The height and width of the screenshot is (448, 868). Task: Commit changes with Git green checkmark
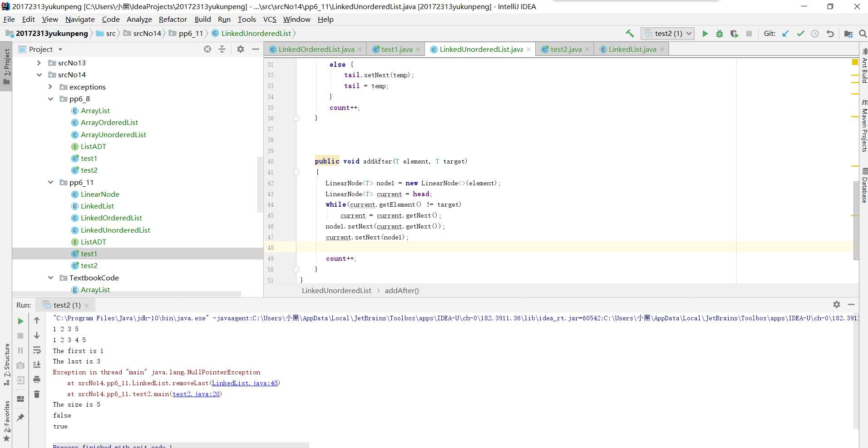[x=800, y=34]
